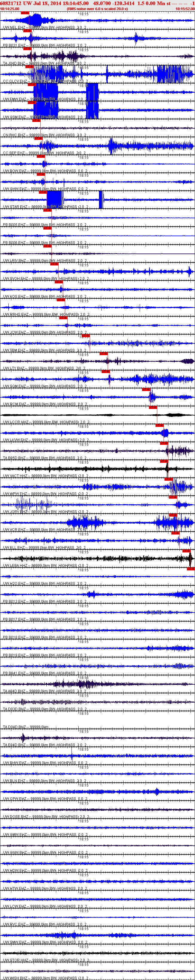Click the red pick marker on UW RCM trace

(x=146, y=390)
